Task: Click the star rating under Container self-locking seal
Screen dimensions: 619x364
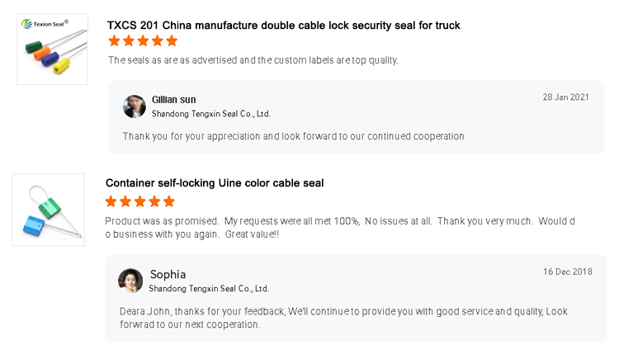Action: [140, 201]
